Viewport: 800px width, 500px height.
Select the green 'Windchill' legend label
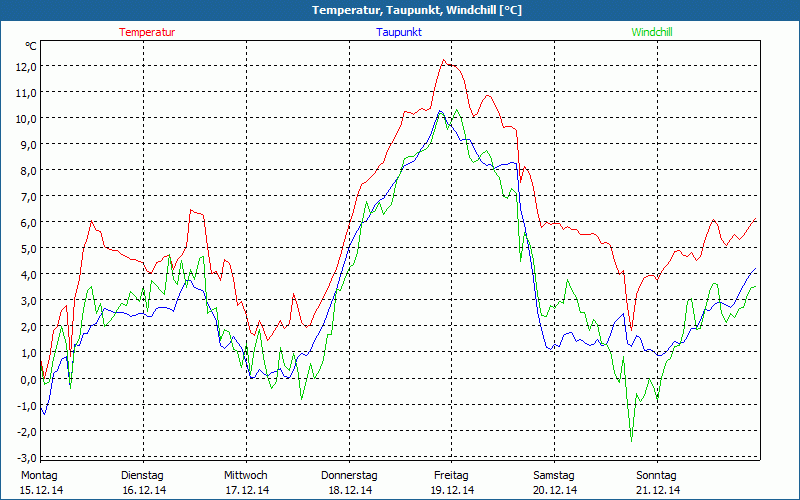point(652,32)
